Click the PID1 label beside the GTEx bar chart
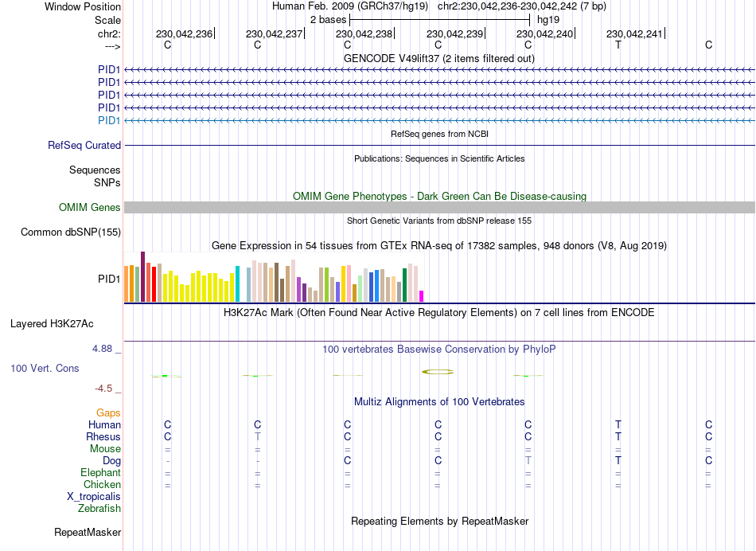 [109, 279]
